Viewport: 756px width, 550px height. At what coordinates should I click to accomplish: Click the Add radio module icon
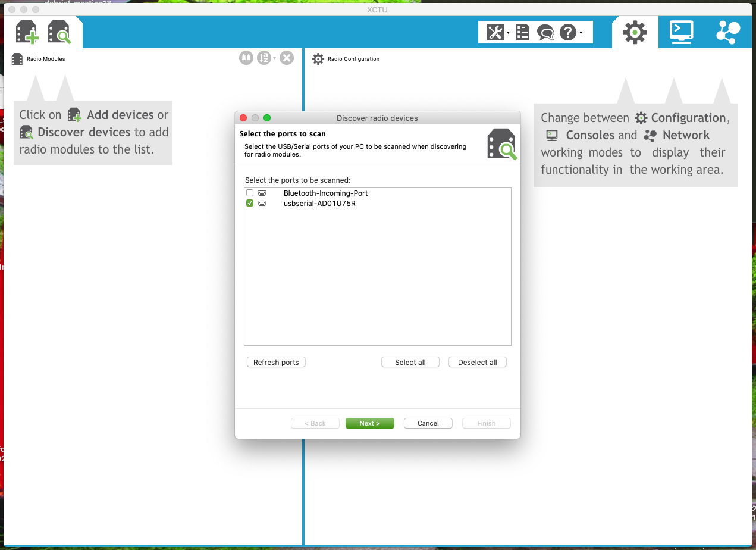click(27, 32)
